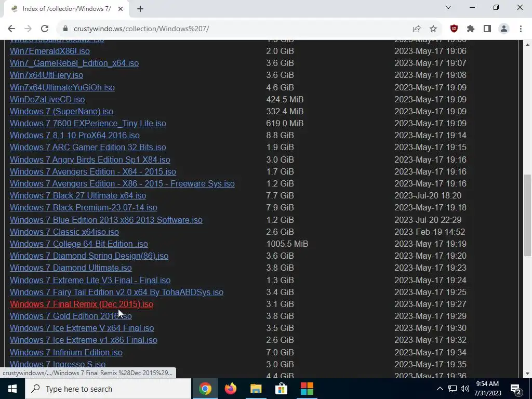
Task: View site information via the lock icon
Action: coord(65,29)
